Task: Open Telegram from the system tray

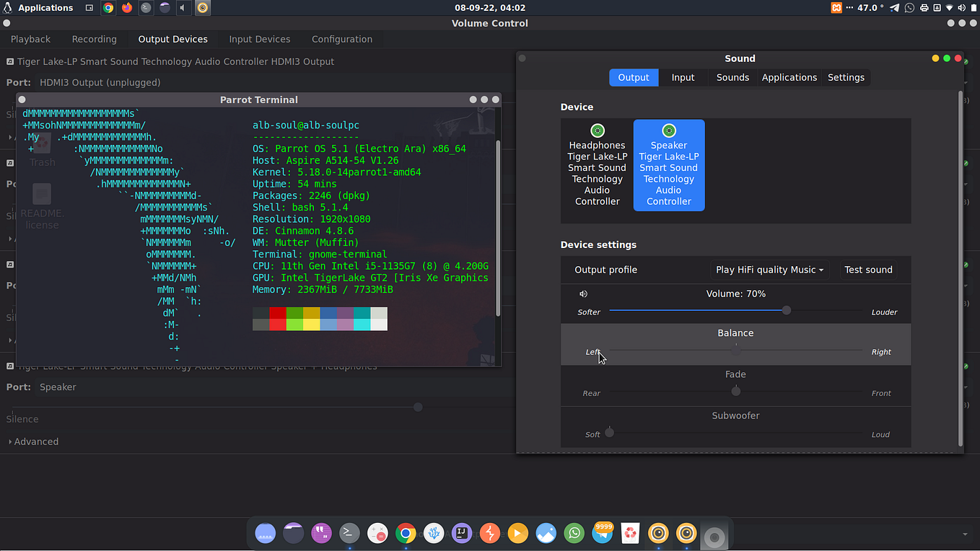Action: [x=894, y=8]
